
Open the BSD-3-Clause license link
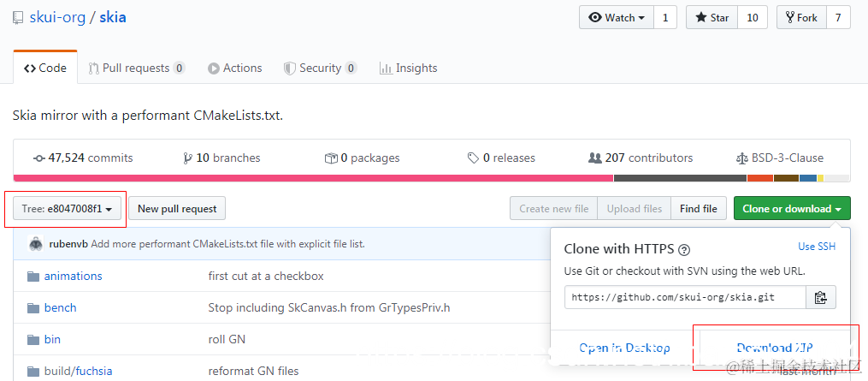point(779,158)
